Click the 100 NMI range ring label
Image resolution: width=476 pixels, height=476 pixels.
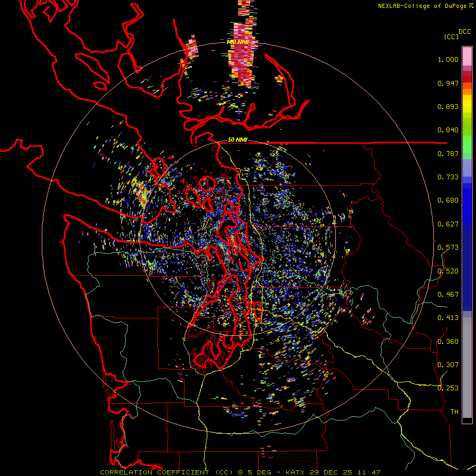(x=237, y=42)
